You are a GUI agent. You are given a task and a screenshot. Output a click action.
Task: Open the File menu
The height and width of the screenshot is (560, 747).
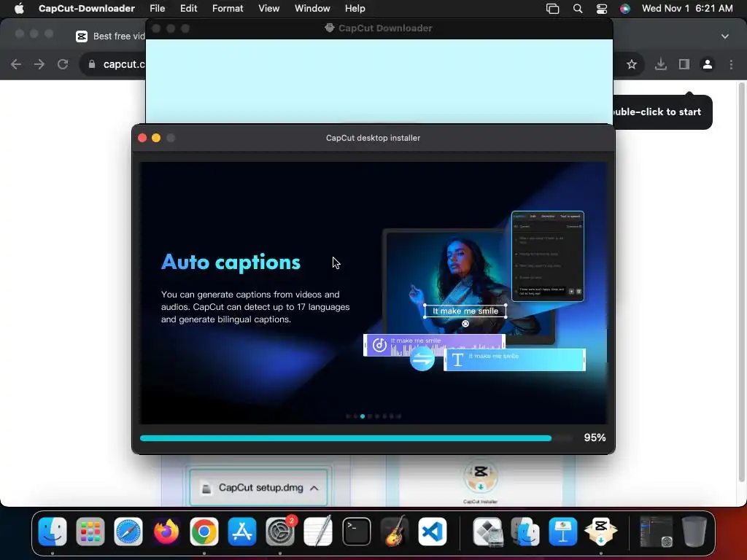click(158, 9)
